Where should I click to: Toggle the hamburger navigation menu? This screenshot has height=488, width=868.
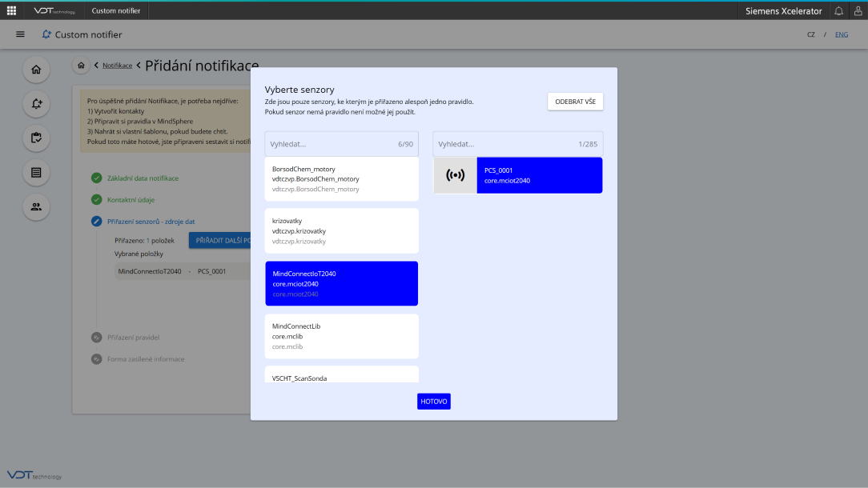[20, 34]
